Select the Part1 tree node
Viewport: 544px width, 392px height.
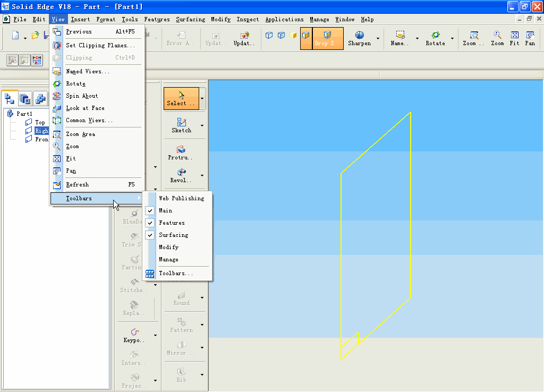point(24,114)
